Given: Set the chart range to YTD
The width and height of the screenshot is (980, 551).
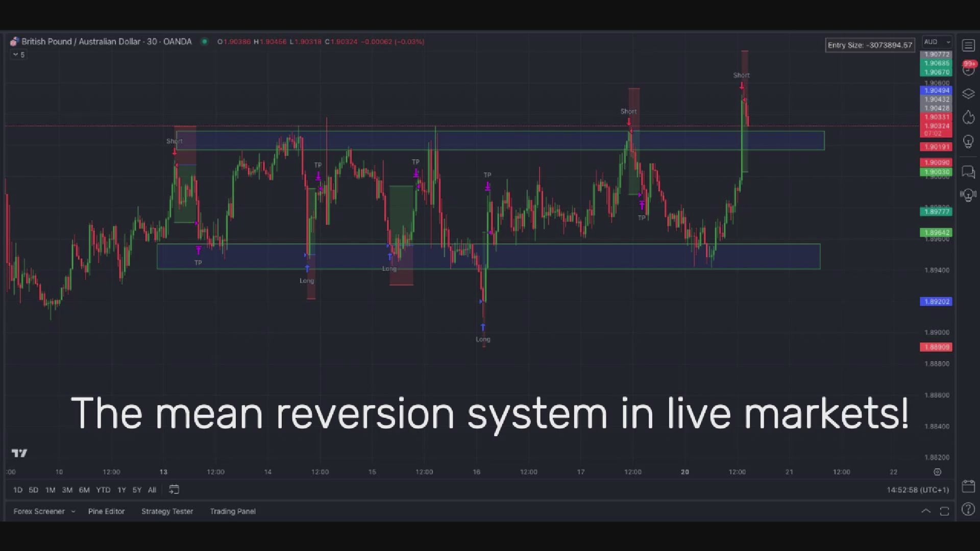Looking at the screenshot, I should point(103,490).
